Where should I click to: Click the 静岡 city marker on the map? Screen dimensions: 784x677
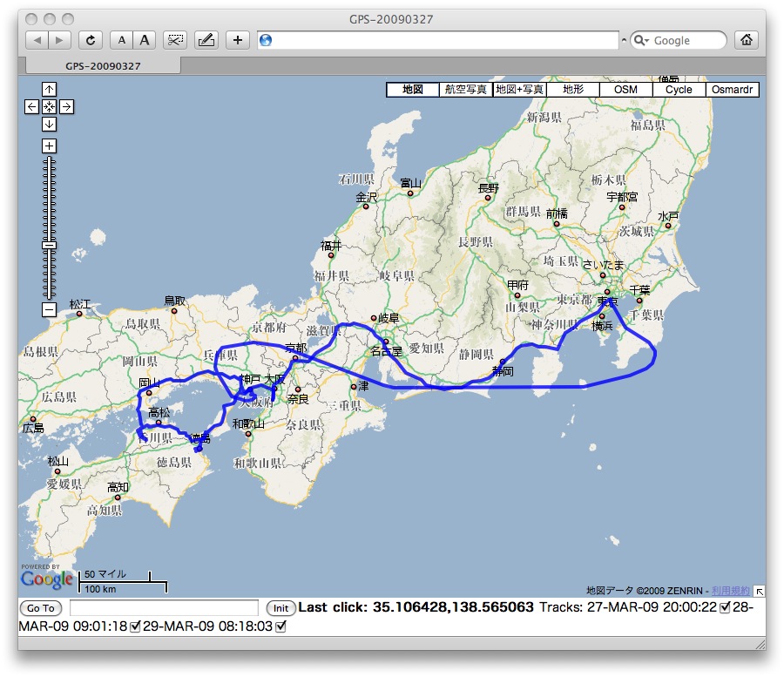(503, 361)
